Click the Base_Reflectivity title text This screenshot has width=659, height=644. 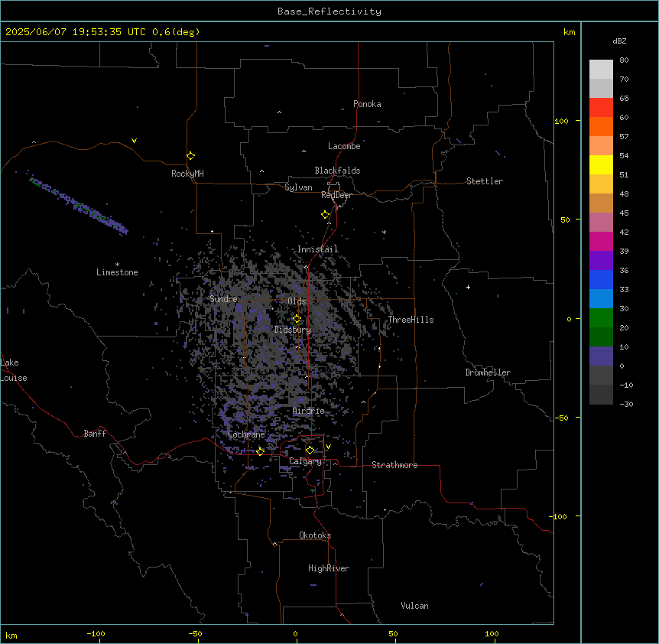(x=329, y=11)
